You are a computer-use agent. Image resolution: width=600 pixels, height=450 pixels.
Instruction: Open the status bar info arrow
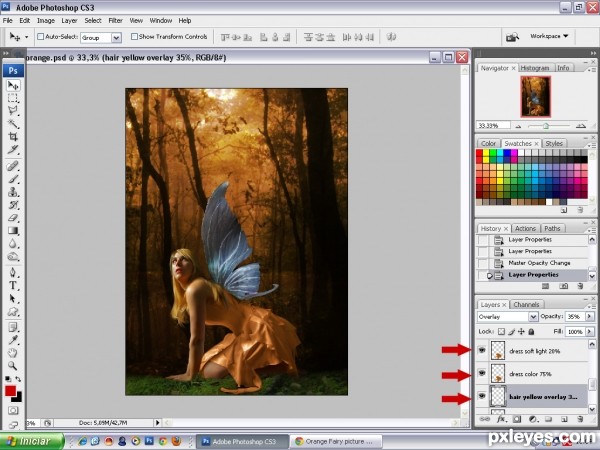(x=157, y=423)
